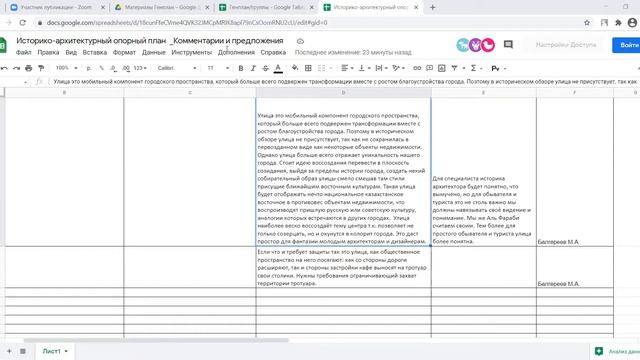Open the Инструменты menu

(191, 52)
